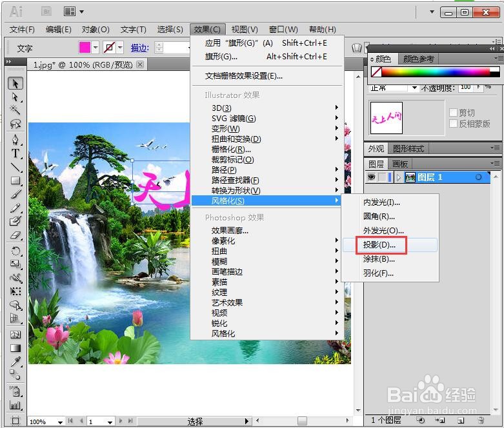504x428 pixels.
Task: Switch to the 颜色参考 tab
Action: pyautogui.click(x=418, y=59)
